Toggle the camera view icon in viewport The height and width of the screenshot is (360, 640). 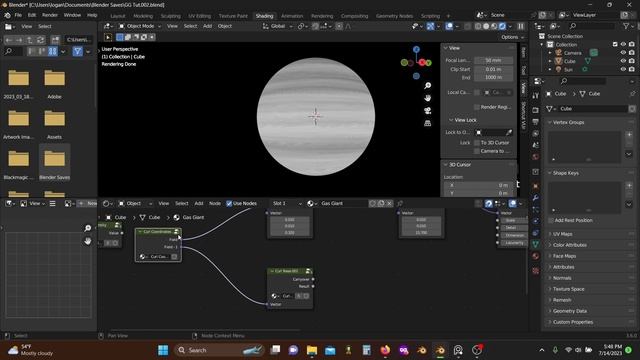tap(427, 111)
